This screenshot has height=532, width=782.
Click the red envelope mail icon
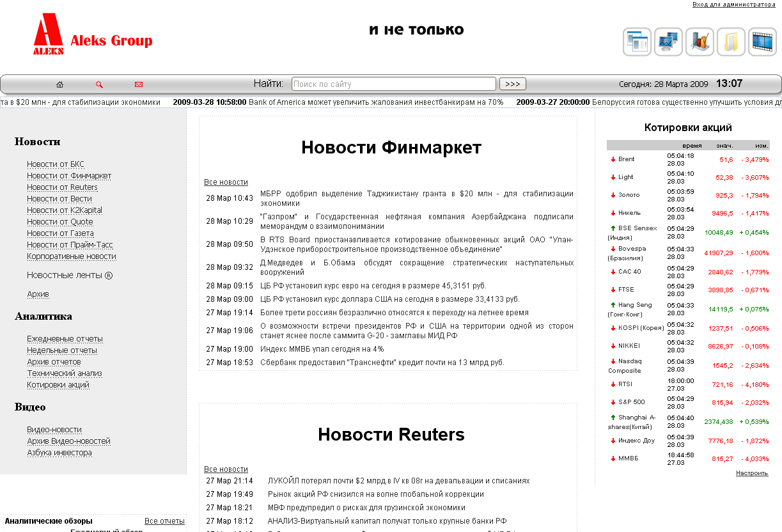pos(139,84)
